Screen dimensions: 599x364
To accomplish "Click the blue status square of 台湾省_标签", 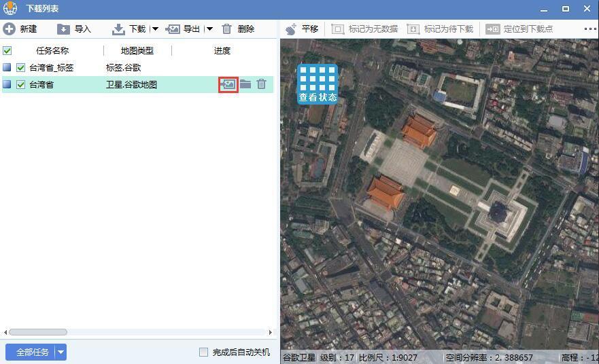I will click(x=7, y=67).
